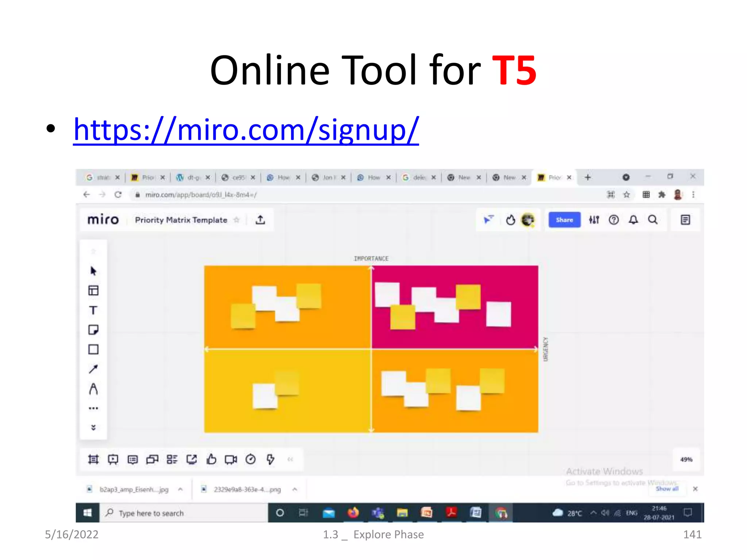Bookmark the page with star icon

pyautogui.click(x=627, y=195)
